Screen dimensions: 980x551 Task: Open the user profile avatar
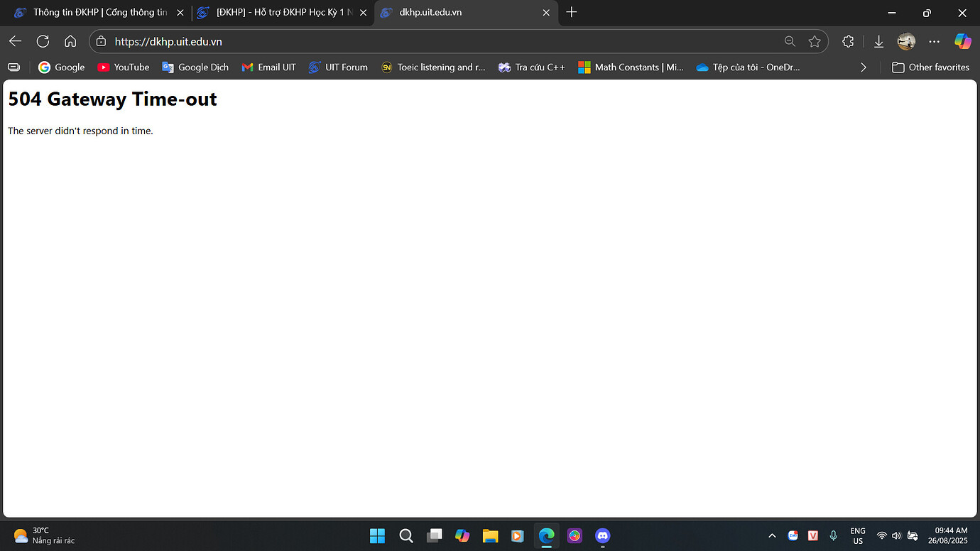[906, 41]
